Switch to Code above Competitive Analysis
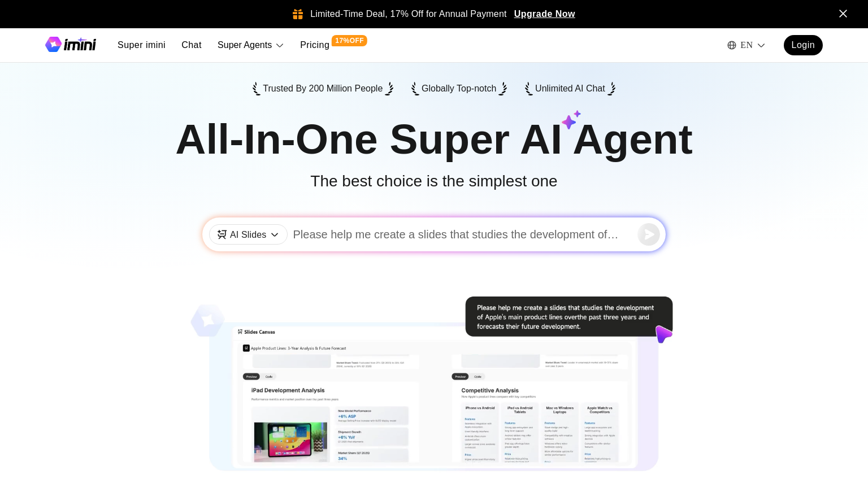Image resolution: width=868 pixels, height=488 pixels. [478, 377]
